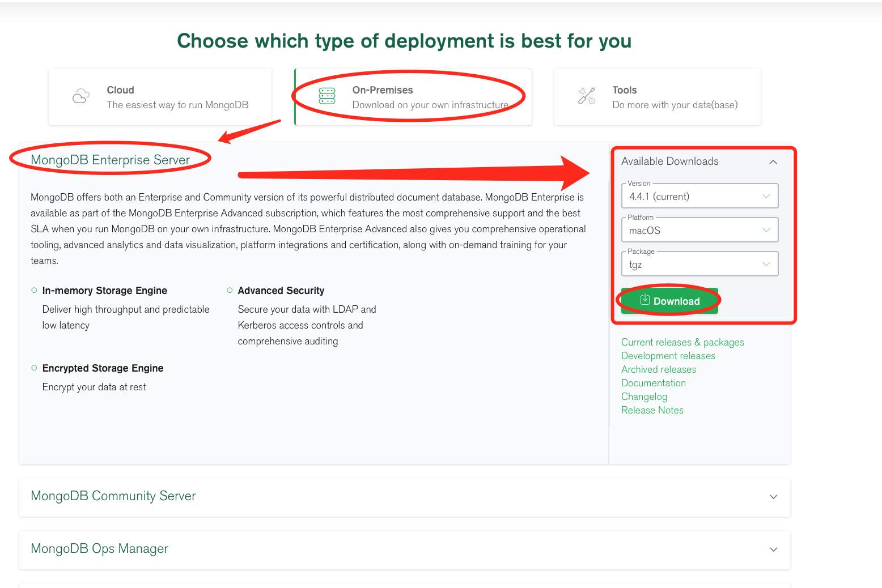Click the wrench and screwdriver Tools icon
Screen dimensions: 882x588
tap(587, 96)
